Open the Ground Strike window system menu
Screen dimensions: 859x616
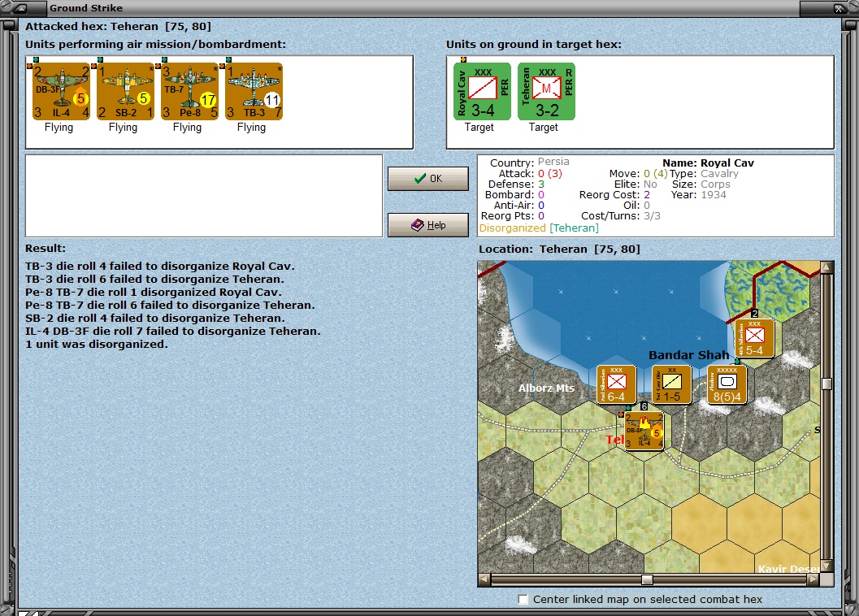[x=21, y=8]
